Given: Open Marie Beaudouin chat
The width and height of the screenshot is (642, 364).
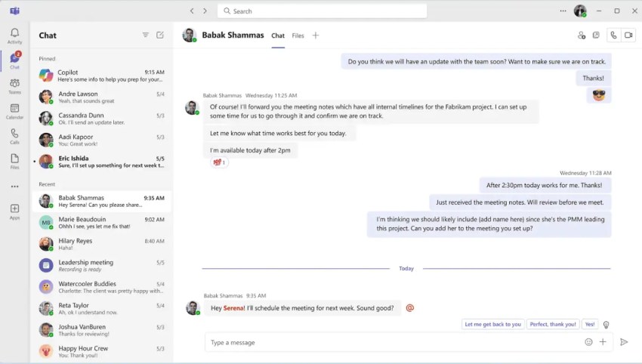Looking at the screenshot, I should 101,222.
